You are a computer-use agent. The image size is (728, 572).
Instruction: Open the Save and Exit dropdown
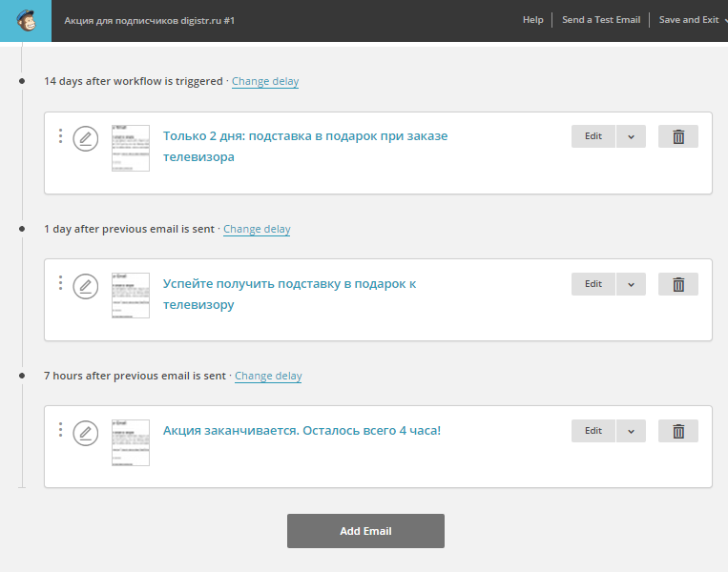[693, 20]
